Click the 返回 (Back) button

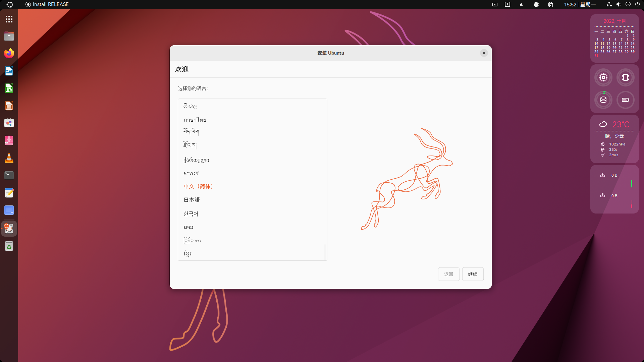point(448,274)
